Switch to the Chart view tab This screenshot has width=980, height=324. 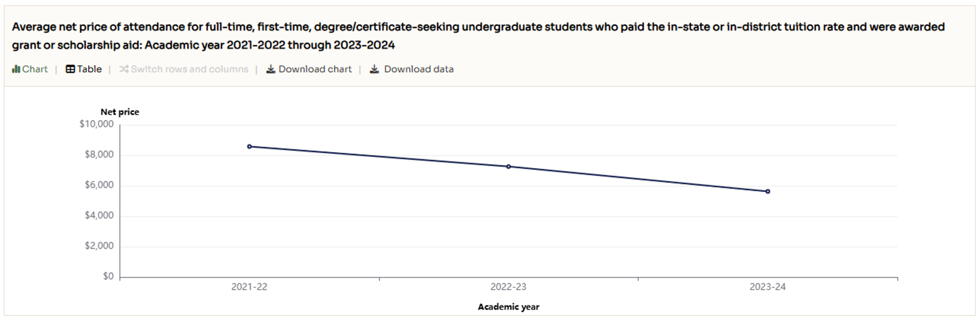(x=34, y=69)
